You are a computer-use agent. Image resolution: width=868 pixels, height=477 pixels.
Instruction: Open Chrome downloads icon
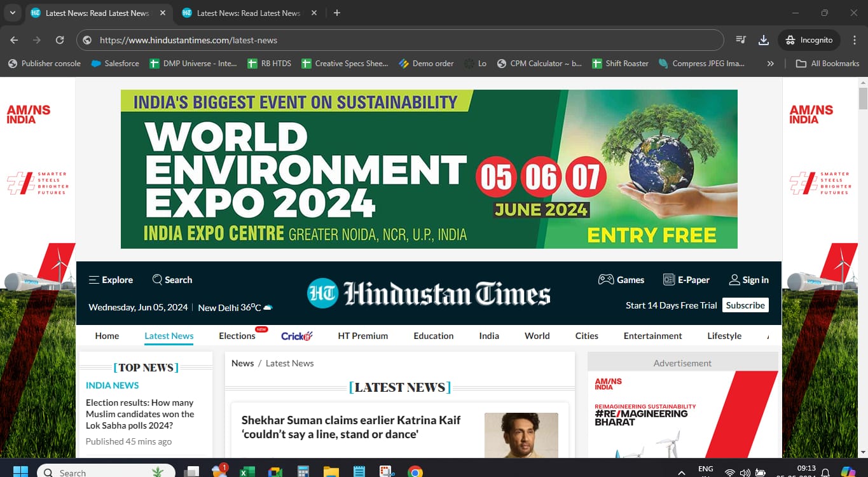764,40
